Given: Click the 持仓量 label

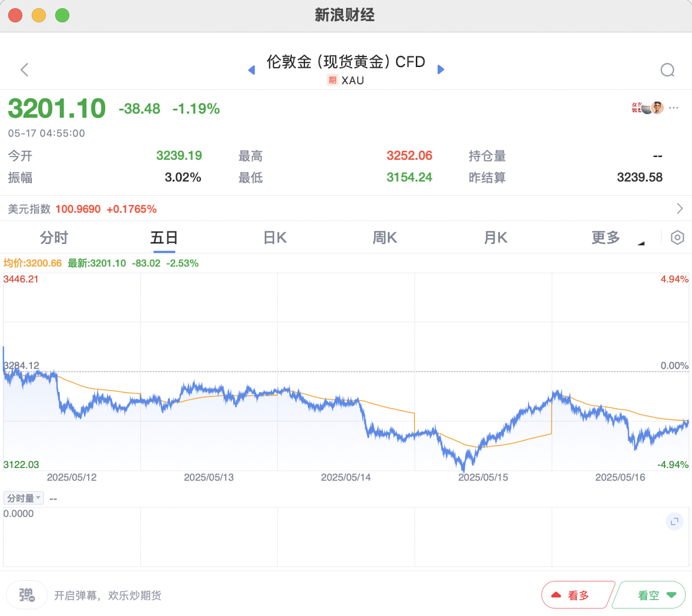Looking at the screenshot, I should [487, 155].
